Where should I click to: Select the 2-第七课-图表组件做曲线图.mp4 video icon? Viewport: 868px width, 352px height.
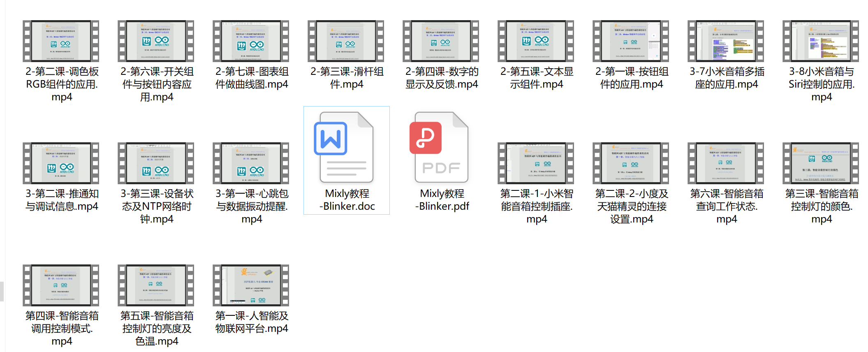[x=251, y=41]
